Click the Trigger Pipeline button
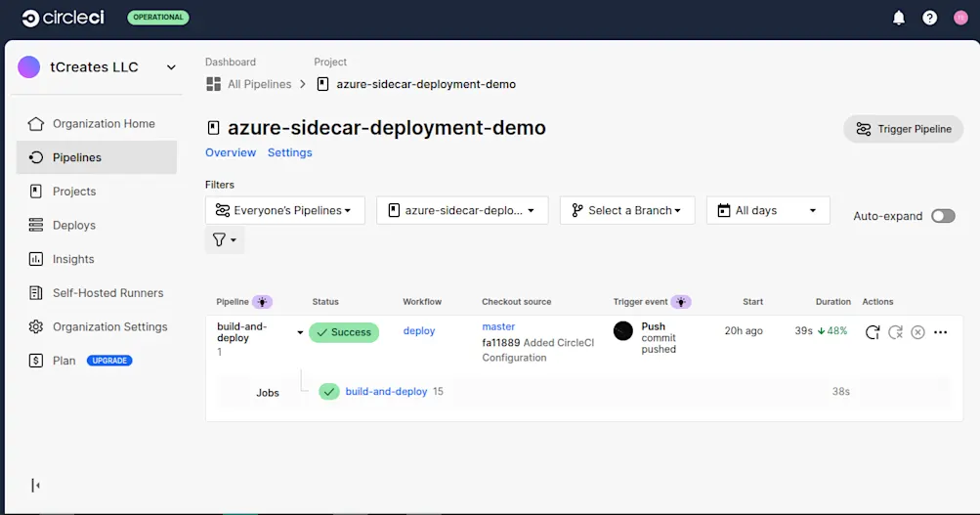Image resolution: width=980 pixels, height=515 pixels. pos(903,129)
